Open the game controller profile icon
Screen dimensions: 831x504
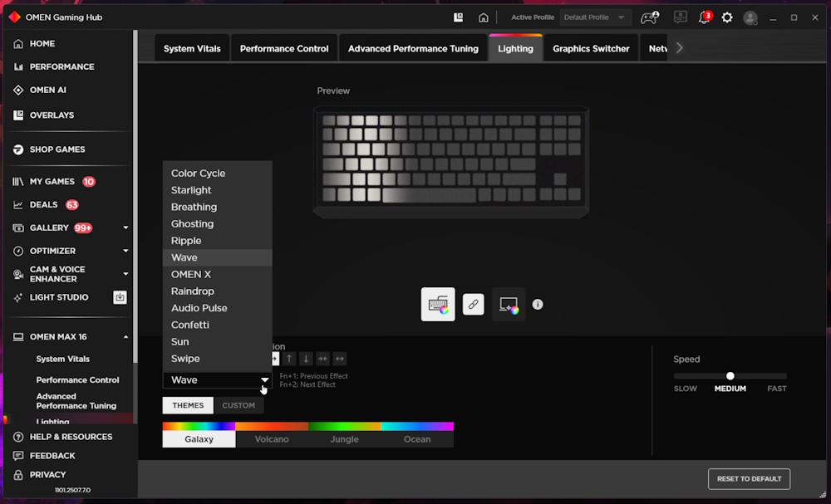[649, 17]
